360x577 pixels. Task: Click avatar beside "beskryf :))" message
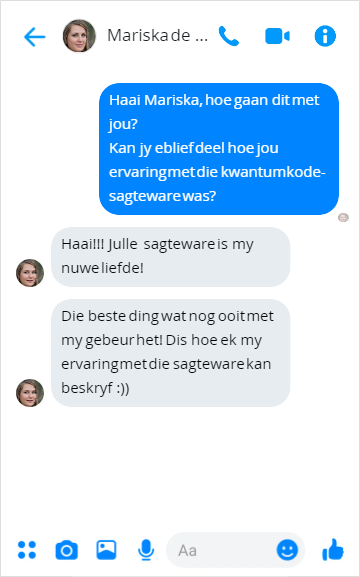click(30, 393)
